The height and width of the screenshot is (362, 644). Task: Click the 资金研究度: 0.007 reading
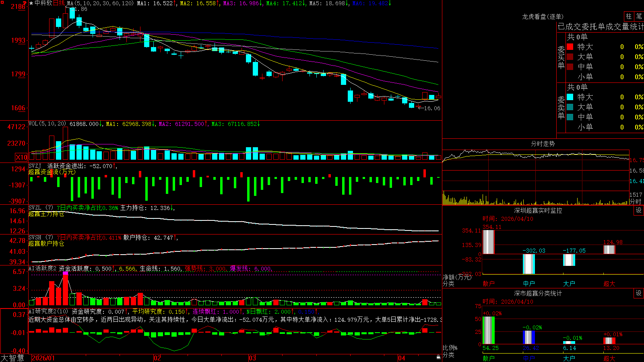coord(100,311)
